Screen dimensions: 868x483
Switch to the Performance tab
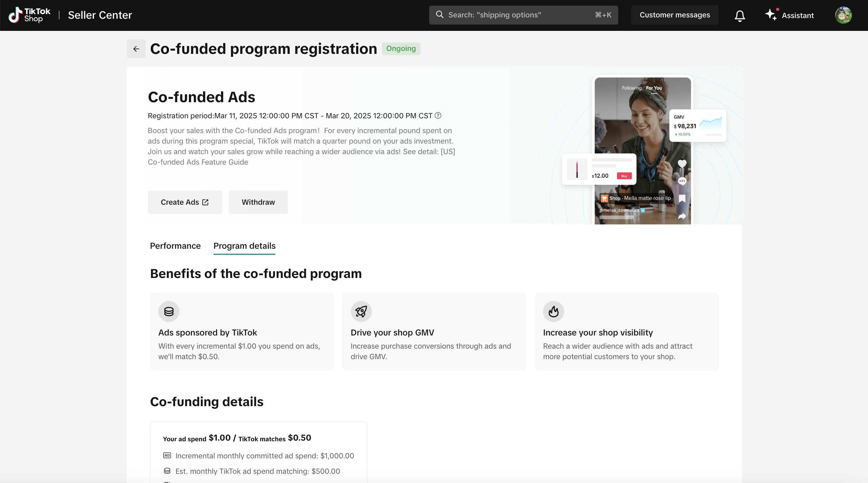coord(175,246)
